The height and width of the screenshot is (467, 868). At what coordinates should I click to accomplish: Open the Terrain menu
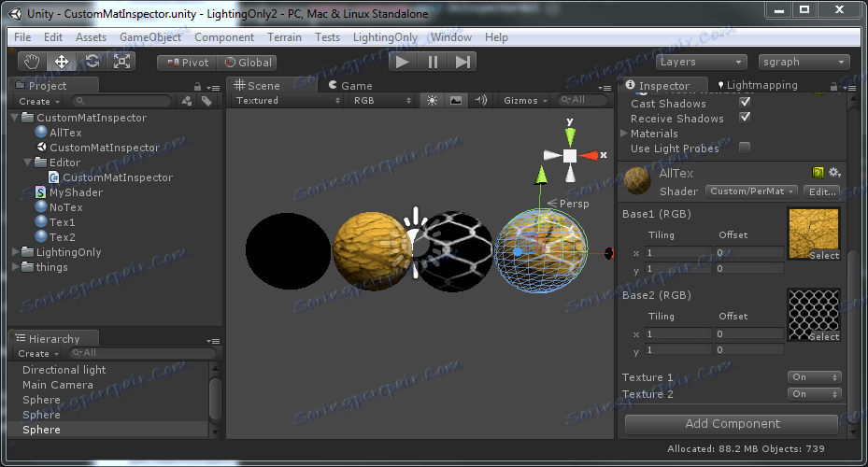tap(284, 37)
